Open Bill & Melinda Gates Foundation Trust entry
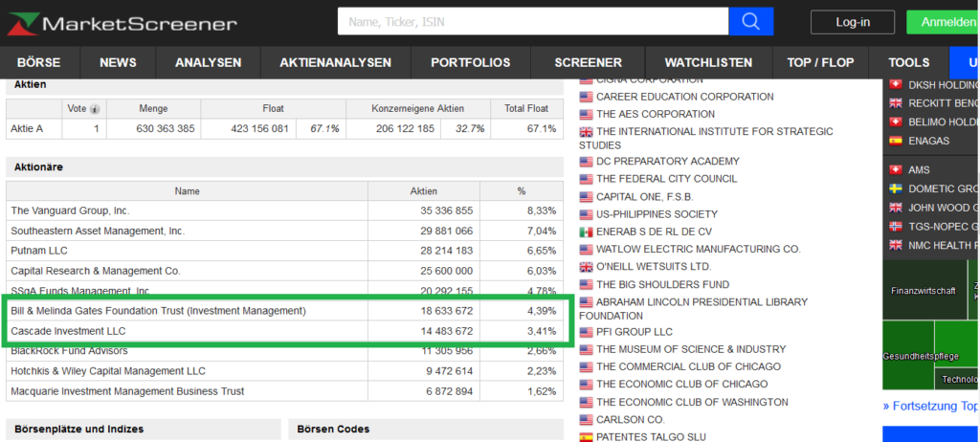Viewport: 980px width, 442px height. point(158,311)
